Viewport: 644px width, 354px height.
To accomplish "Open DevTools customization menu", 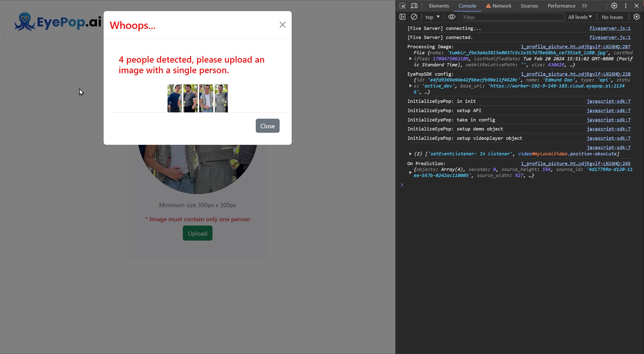I will [x=625, y=6].
